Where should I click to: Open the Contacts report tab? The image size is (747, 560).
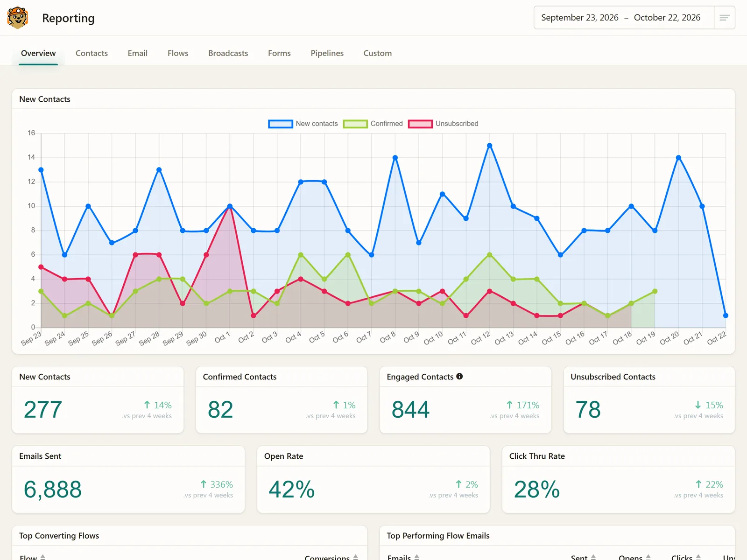tap(92, 53)
